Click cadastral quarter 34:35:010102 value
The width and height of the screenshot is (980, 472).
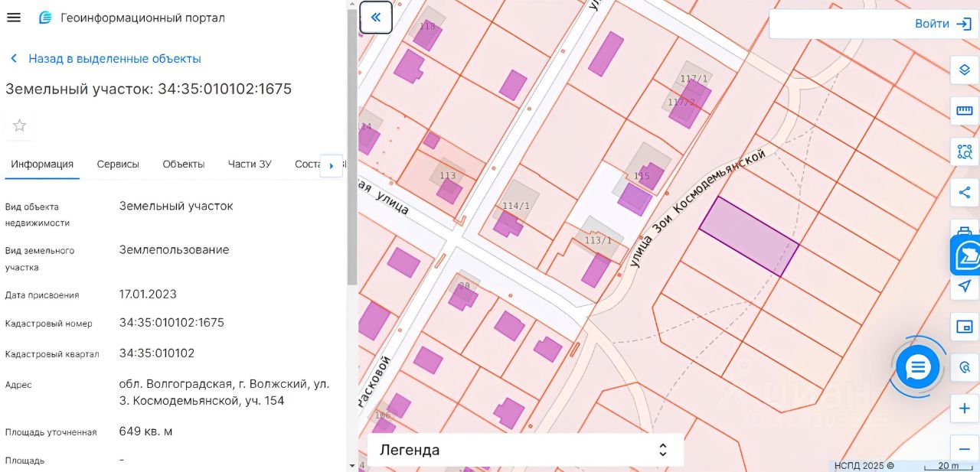[157, 353]
